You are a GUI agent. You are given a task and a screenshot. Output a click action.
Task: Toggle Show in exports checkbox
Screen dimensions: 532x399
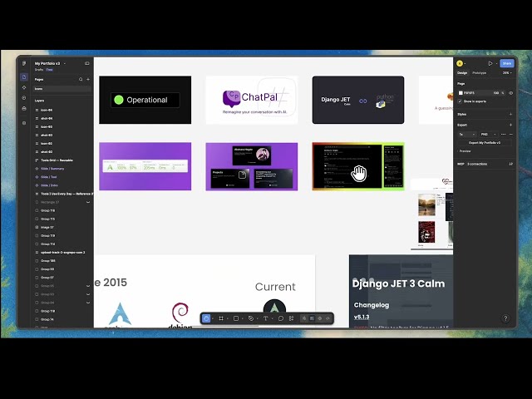[x=460, y=101]
